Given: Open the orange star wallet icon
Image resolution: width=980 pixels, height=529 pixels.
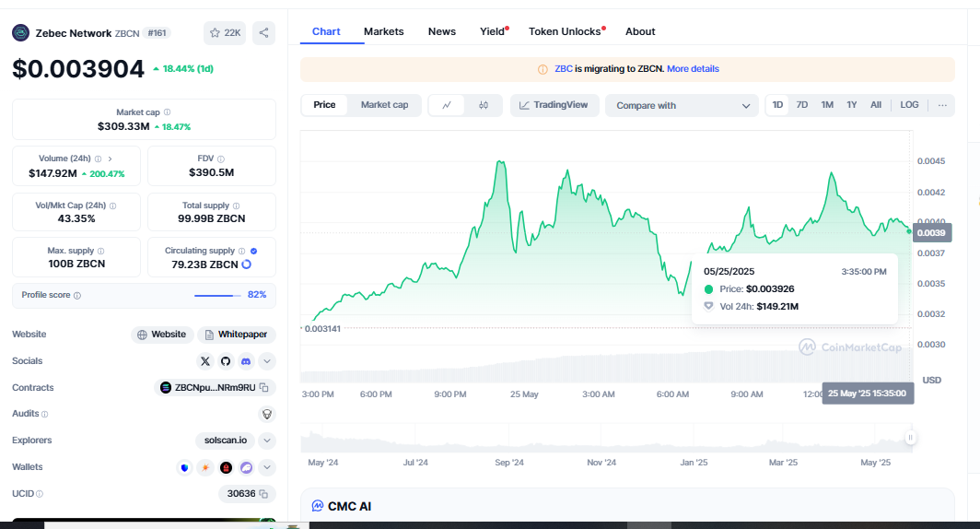Looking at the screenshot, I should point(205,467).
